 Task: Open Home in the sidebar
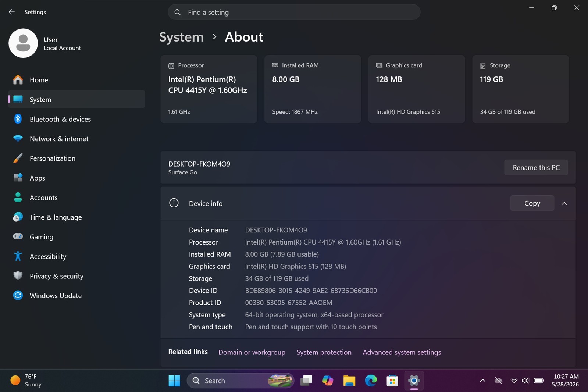coord(76,80)
